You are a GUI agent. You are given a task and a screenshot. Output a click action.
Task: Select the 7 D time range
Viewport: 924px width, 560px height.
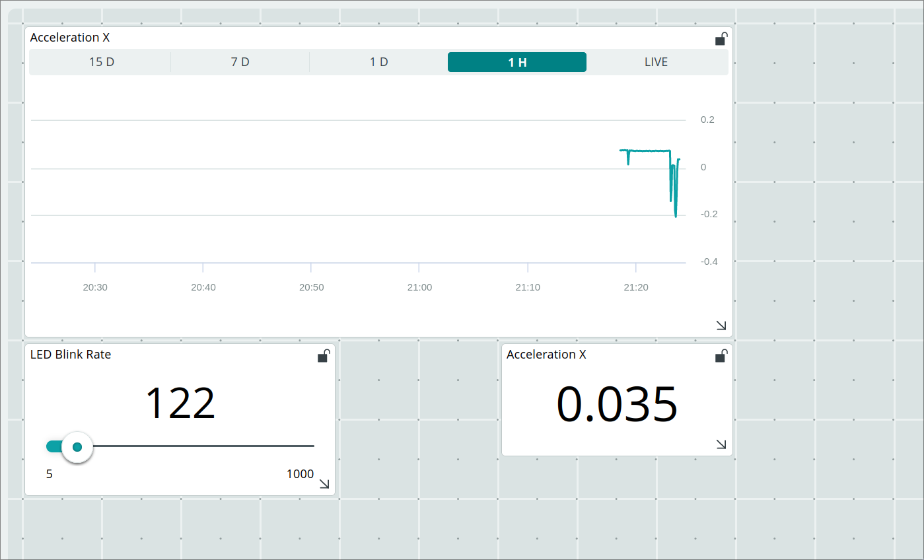240,62
